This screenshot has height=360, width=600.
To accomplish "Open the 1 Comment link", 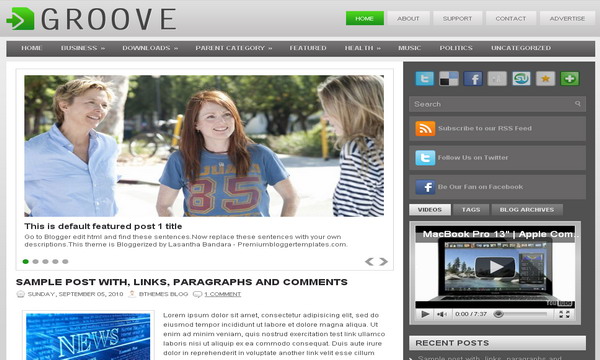I will pos(223,294).
